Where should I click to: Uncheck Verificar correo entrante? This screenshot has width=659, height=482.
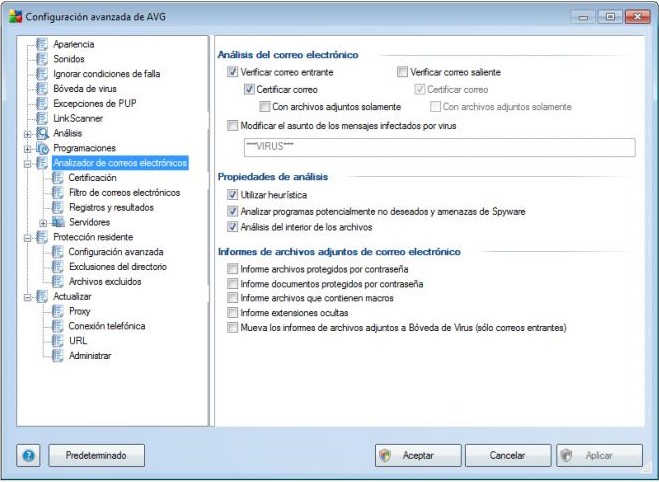click(x=232, y=72)
